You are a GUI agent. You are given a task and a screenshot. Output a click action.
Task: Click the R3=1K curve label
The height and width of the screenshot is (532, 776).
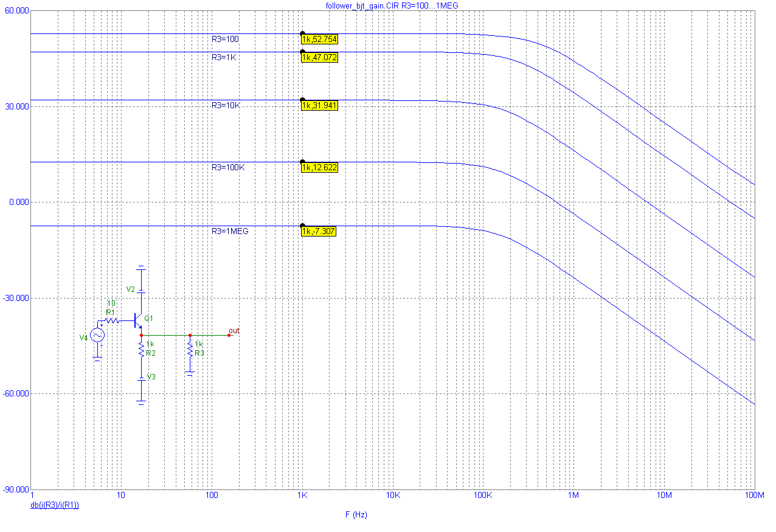pyautogui.click(x=223, y=57)
